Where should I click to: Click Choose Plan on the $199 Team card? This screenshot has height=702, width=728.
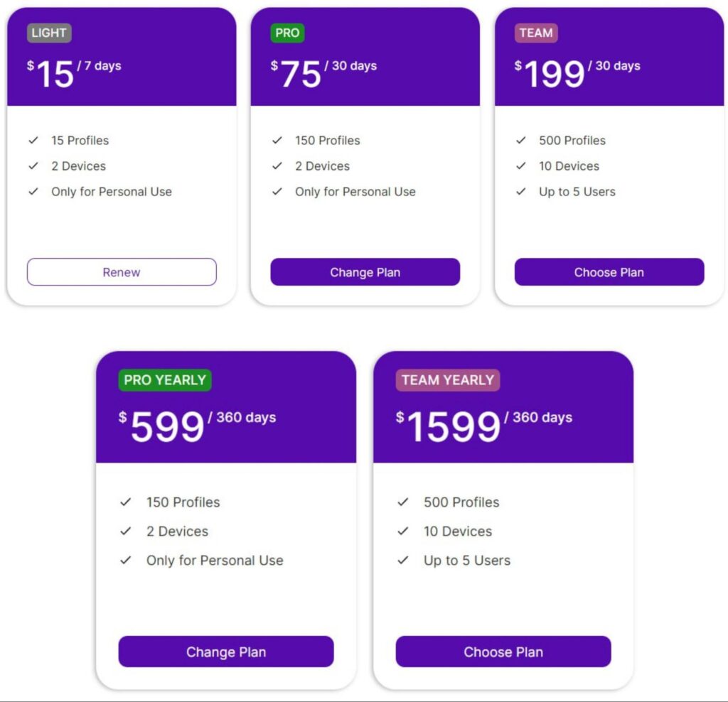tap(609, 272)
